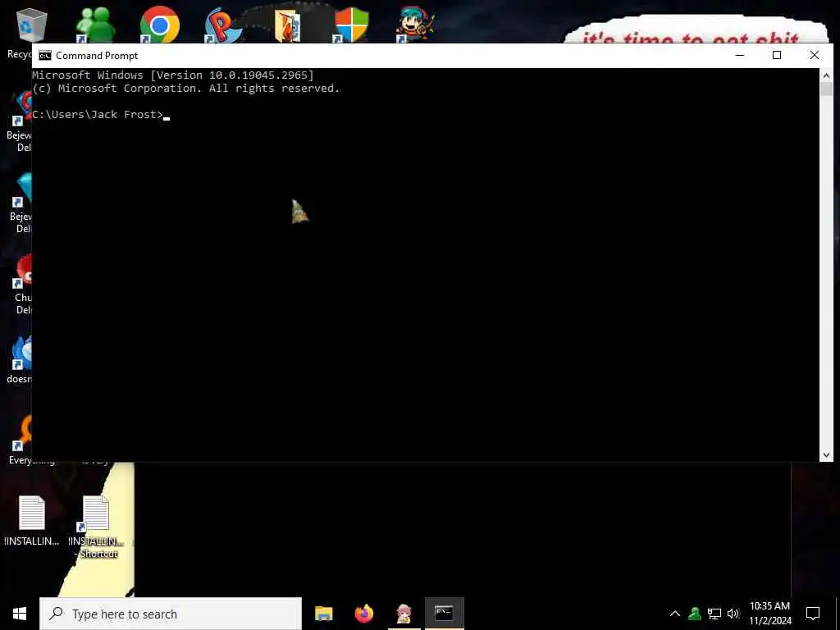Select the Command Prompt taskbar button
The width and height of the screenshot is (840, 630).
coord(444,614)
